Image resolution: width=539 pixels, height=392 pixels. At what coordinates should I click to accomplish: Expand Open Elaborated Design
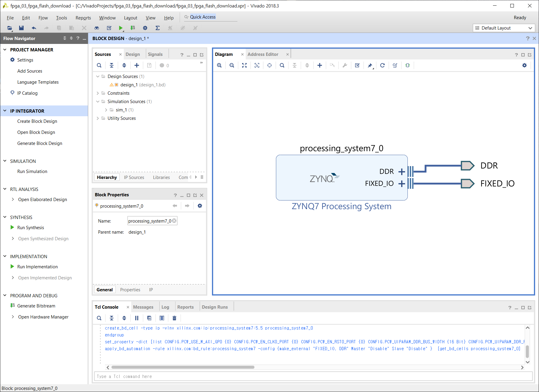(13, 199)
